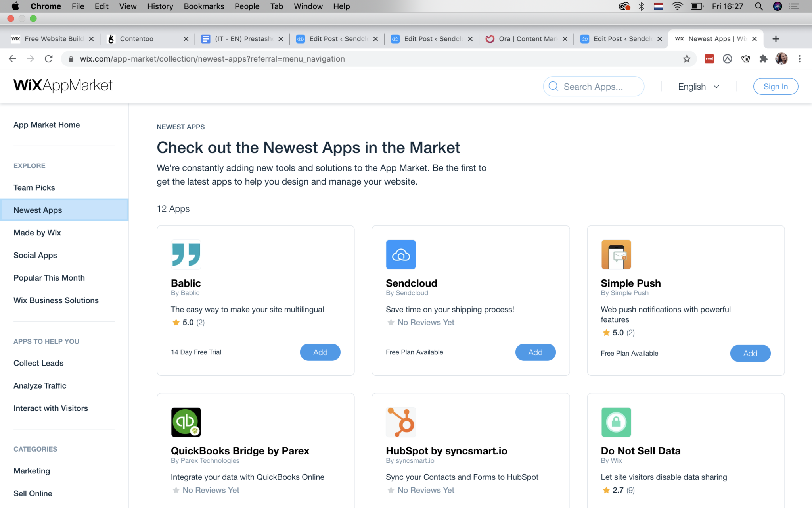The image size is (812, 508).
Task: Click the Wix App Market logo
Action: [63, 85]
